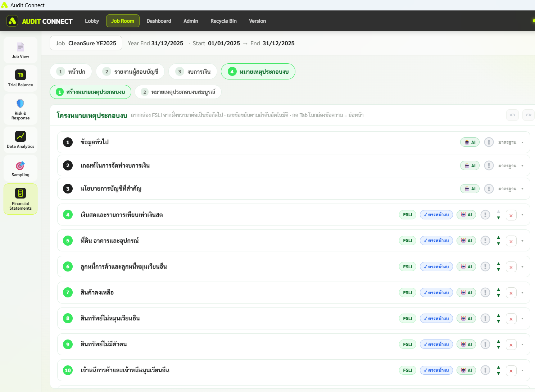Delete note 9 สินทรัพย์ไม่มีตัวตน with X
The image size is (535, 392).
pyautogui.click(x=511, y=345)
